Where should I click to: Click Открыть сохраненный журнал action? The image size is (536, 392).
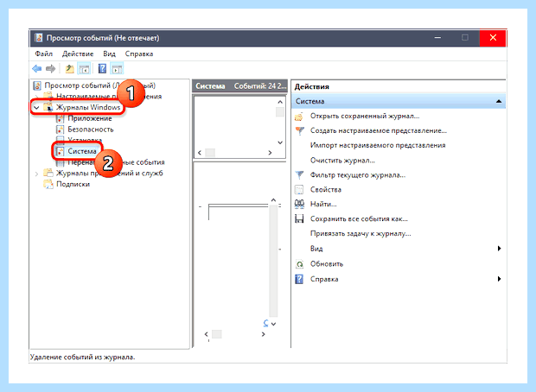pos(365,116)
